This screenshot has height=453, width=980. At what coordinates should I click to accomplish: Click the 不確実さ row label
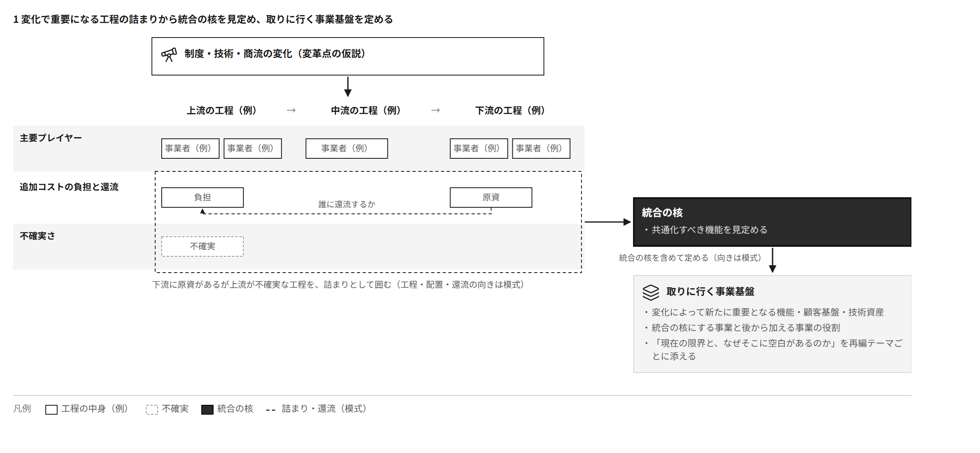(38, 236)
